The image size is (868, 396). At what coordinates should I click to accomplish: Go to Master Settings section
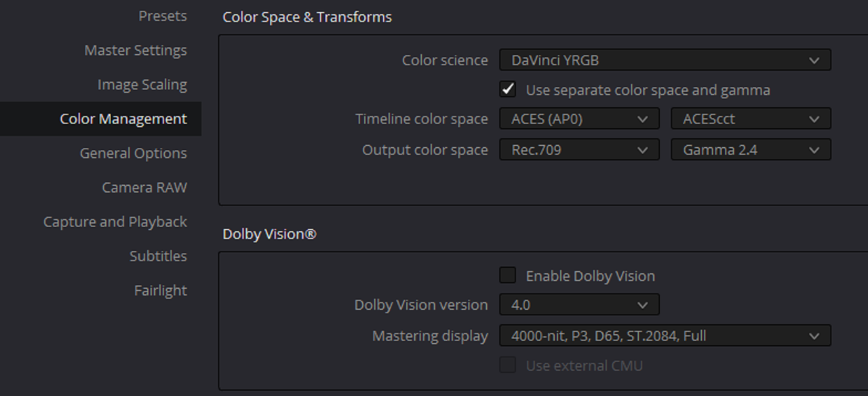point(136,50)
